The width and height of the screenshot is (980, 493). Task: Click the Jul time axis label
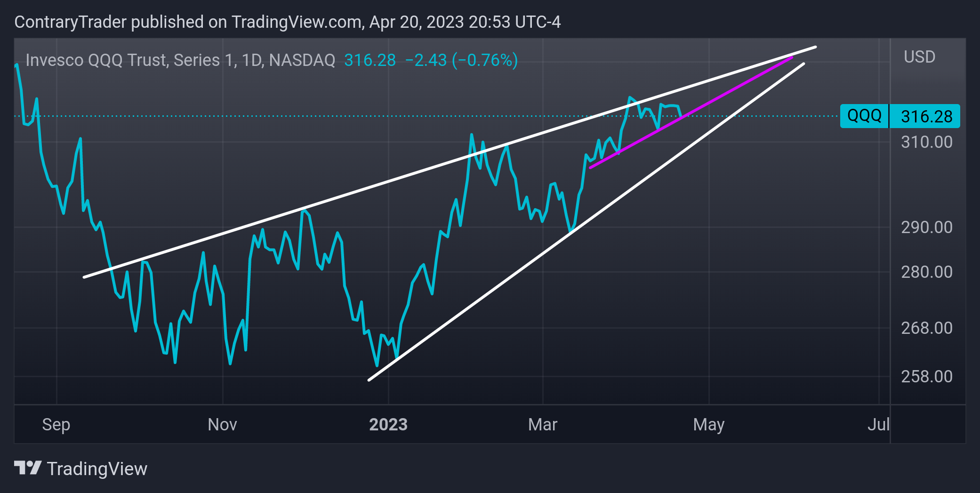click(x=878, y=425)
